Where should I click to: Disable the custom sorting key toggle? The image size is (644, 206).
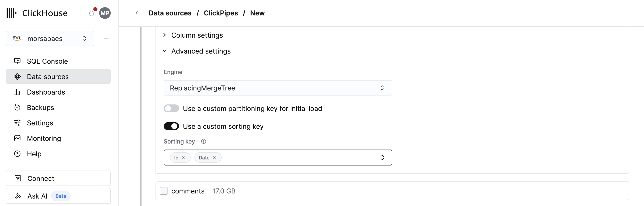171,126
